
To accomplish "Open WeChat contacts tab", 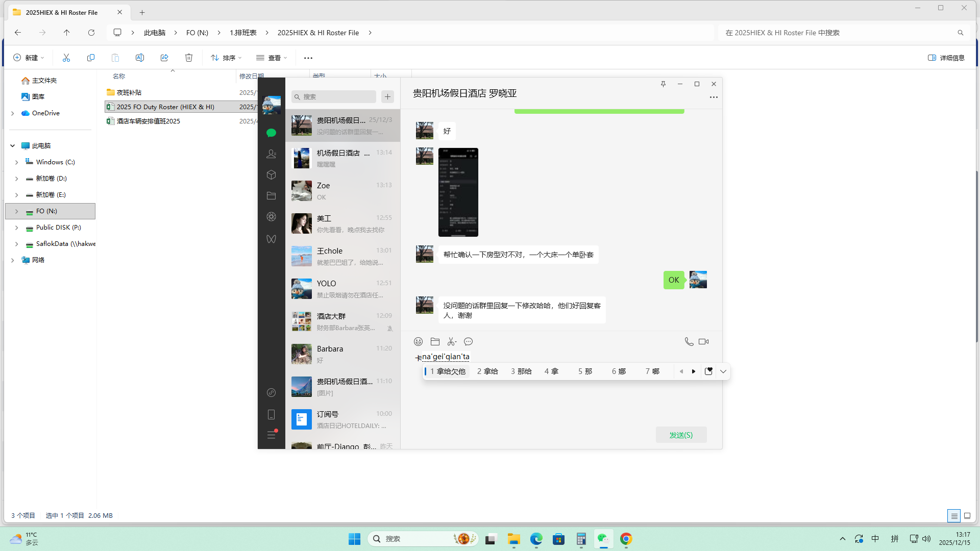I will 271,154.
